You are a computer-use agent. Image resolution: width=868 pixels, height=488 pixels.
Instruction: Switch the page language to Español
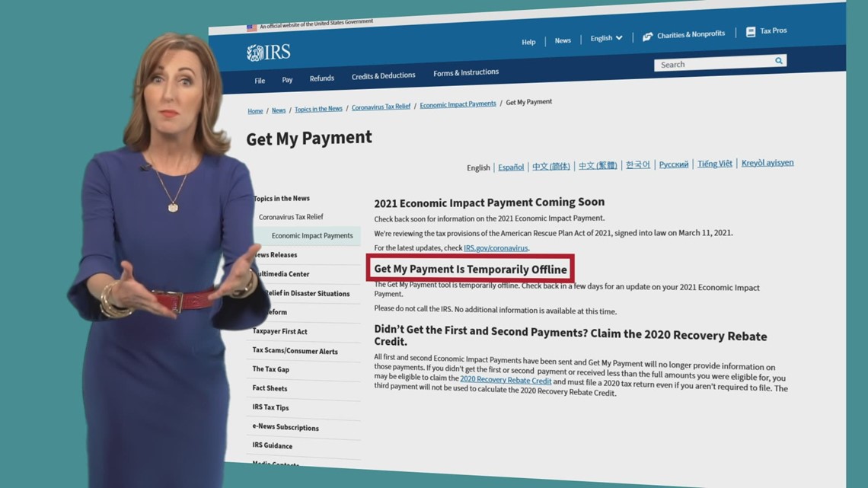click(511, 167)
